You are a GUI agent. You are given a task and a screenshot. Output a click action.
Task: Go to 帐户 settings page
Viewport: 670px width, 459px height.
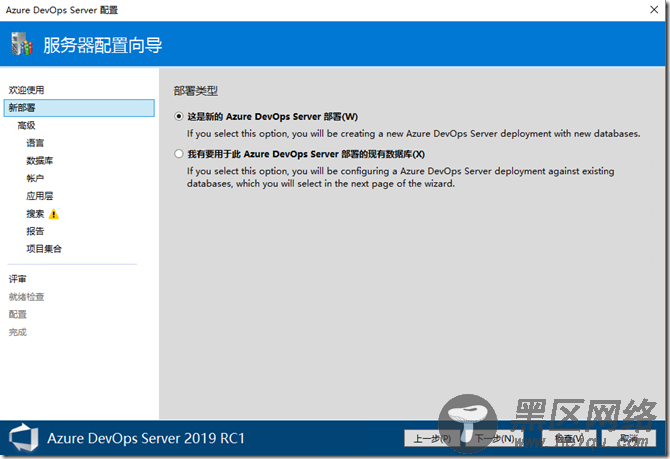point(35,178)
